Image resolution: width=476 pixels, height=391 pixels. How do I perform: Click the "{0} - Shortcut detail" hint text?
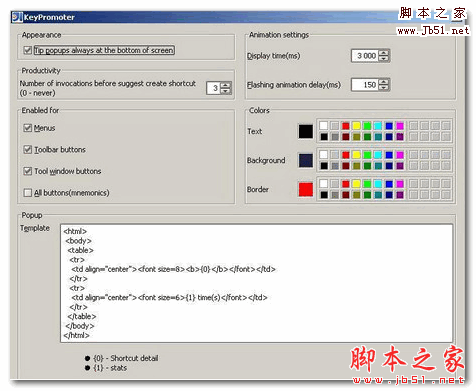[x=126, y=358]
